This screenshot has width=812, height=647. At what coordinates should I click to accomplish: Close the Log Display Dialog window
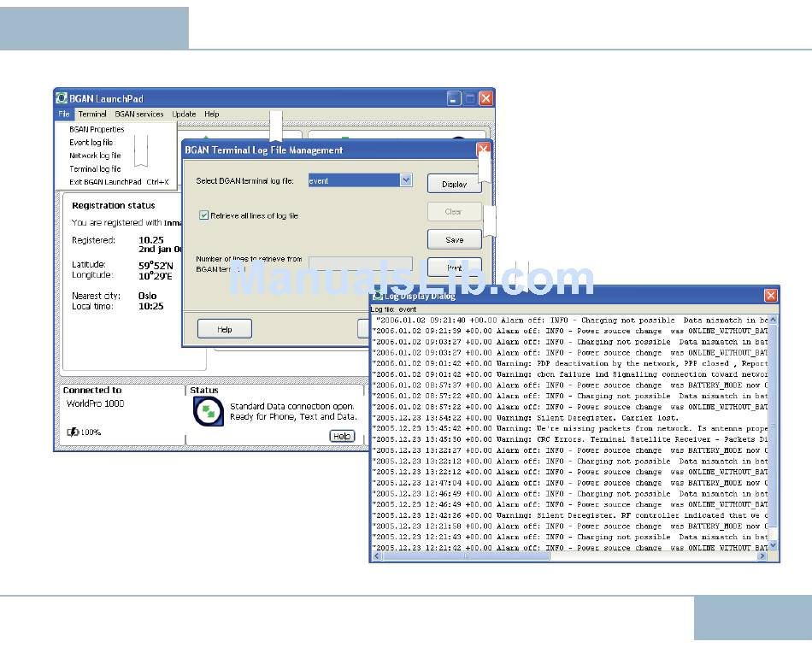[x=770, y=296]
